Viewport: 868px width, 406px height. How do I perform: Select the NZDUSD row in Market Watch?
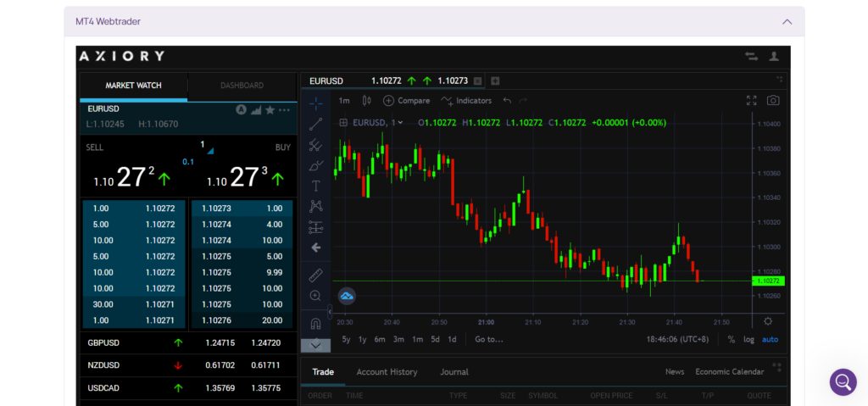189,365
